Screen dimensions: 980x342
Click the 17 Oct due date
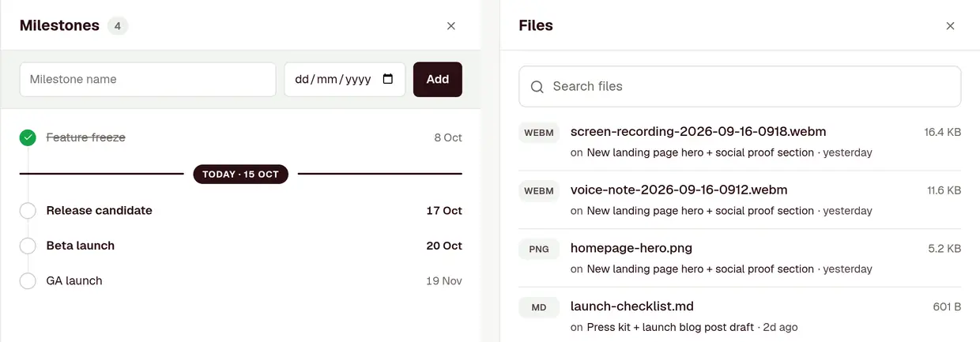pos(444,211)
